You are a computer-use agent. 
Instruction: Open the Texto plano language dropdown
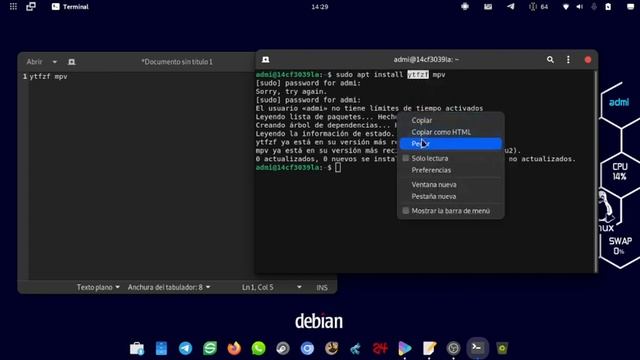(98, 287)
